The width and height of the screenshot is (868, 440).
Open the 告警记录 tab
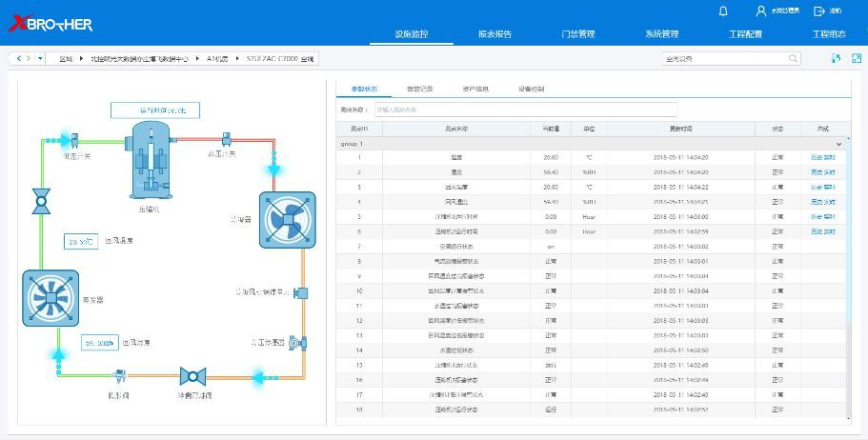click(419, 89)
